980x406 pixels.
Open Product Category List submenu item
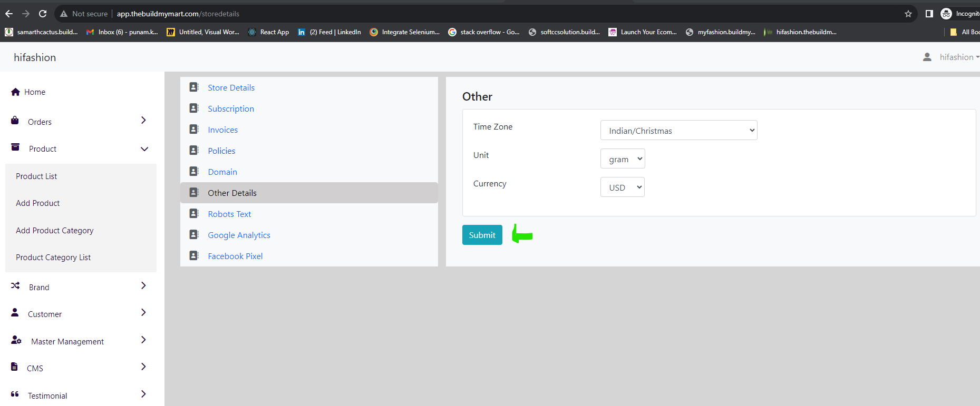tap(53, 258)
